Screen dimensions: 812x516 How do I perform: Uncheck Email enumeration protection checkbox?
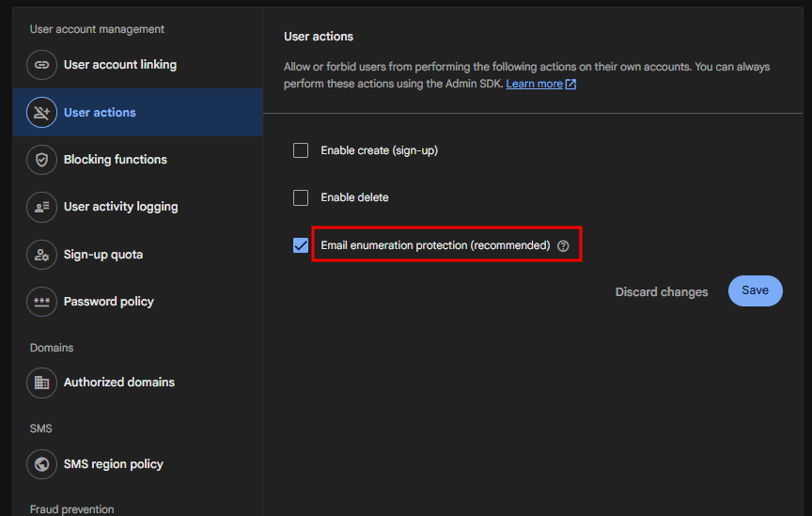pyautogui.click(x=301, y=245)
